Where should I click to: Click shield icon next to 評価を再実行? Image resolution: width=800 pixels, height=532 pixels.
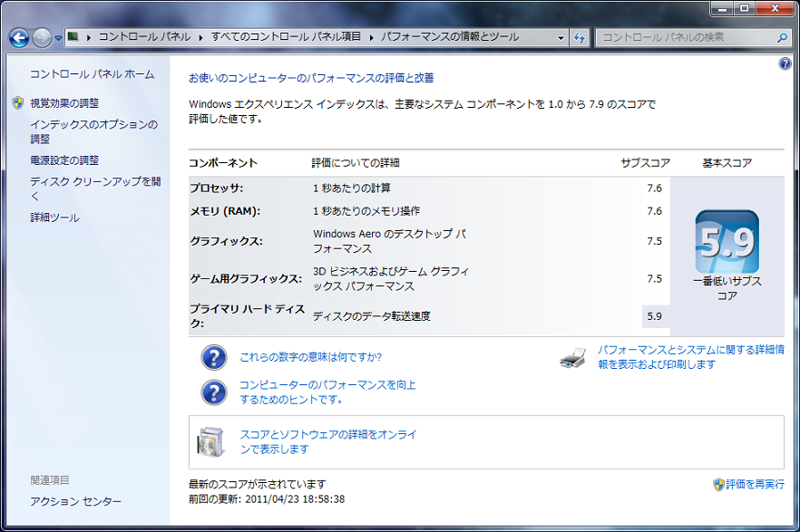719,484
